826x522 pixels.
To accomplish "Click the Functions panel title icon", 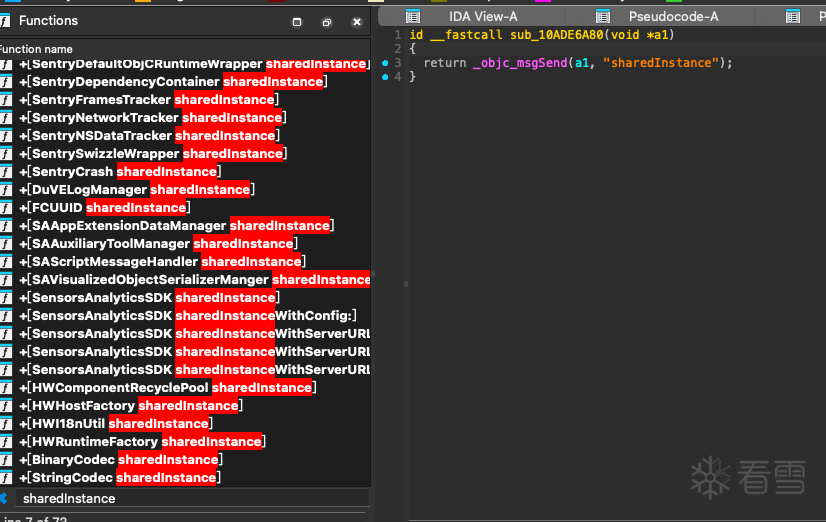I will 5,21.
